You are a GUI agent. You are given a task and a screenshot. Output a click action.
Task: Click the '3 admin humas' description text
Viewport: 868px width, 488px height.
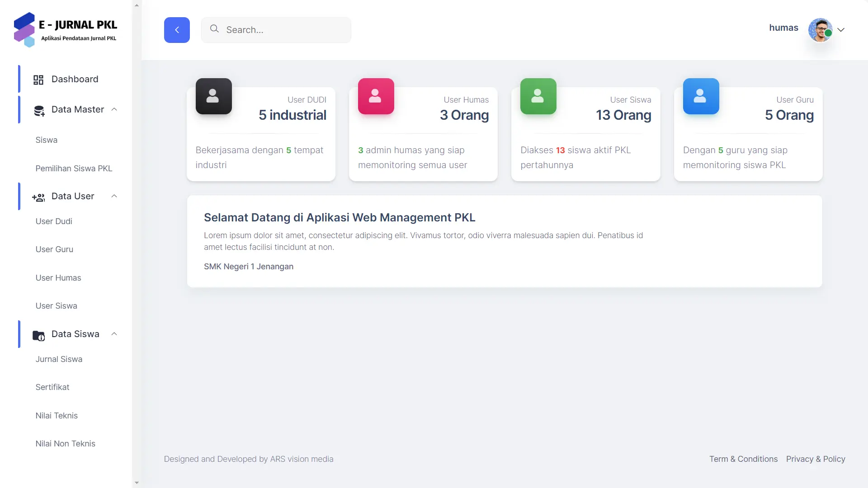pyautogui.click(x=412, y=158)
